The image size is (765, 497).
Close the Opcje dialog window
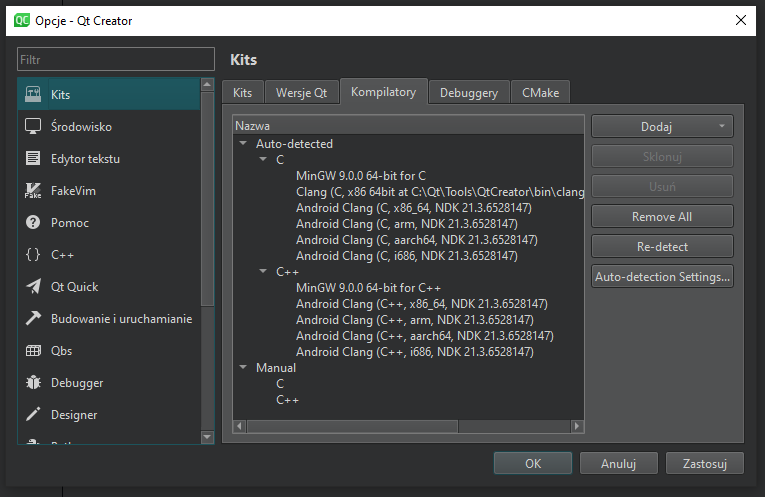(x=741, y=20)
